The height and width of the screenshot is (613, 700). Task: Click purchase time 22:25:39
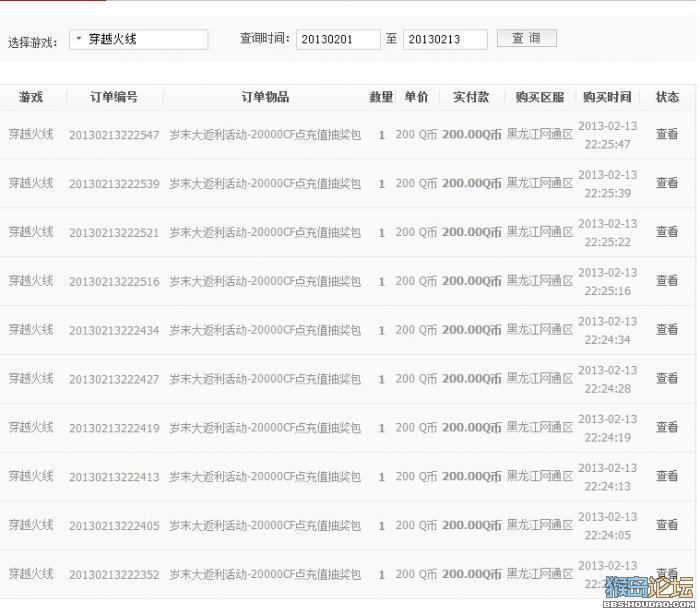coord(608,193)
